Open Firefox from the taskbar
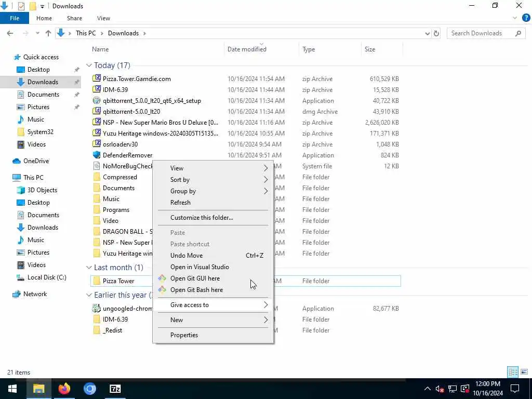Screen dimensions: 532x399 [64, 389]
